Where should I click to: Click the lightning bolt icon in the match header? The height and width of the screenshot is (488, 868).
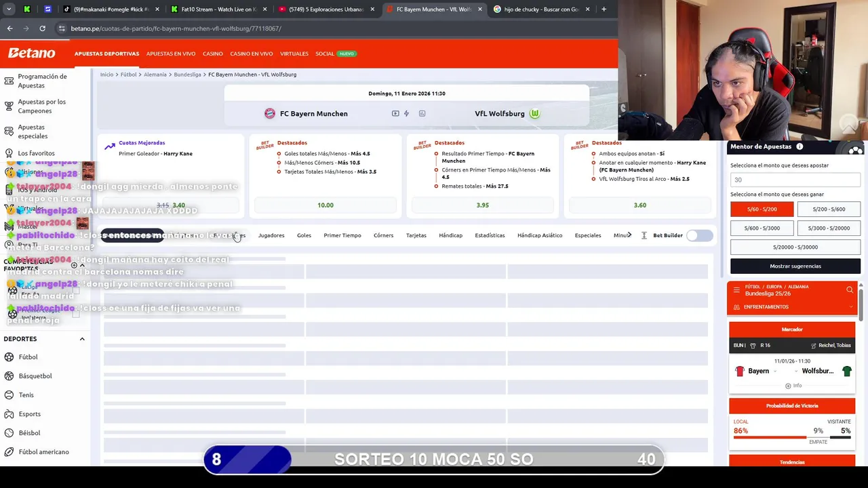(x=406, y=113)
